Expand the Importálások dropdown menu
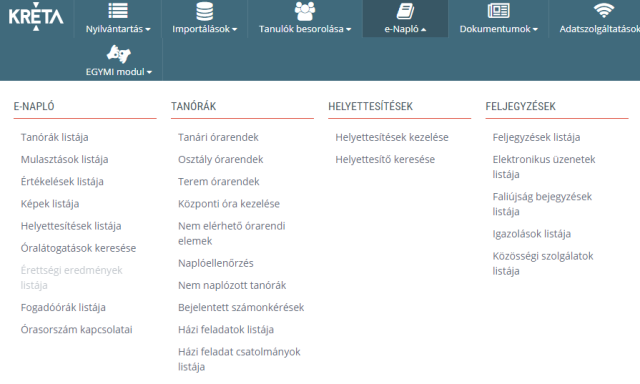 coord(204,29)
